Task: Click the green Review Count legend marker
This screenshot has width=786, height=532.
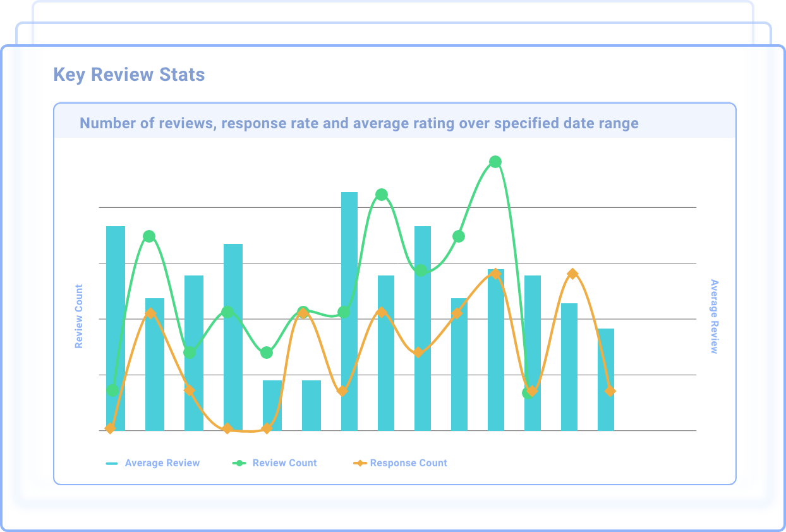Action: tap(239, 463)
